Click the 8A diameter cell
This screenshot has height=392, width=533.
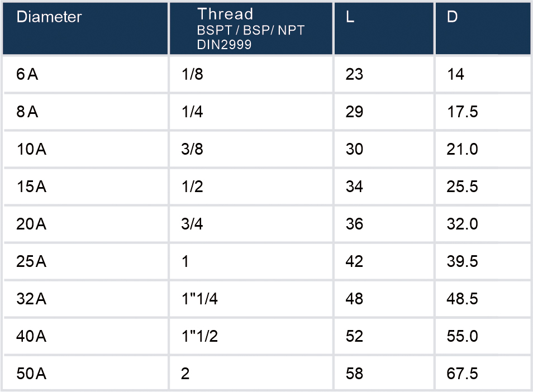(x=27, y=112)
